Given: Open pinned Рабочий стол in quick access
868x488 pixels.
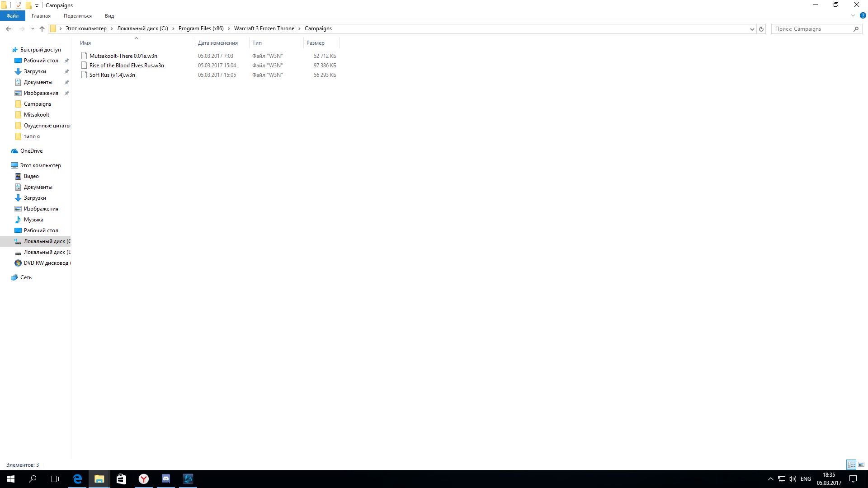Looking at the screenshot, I should [41, 61].
